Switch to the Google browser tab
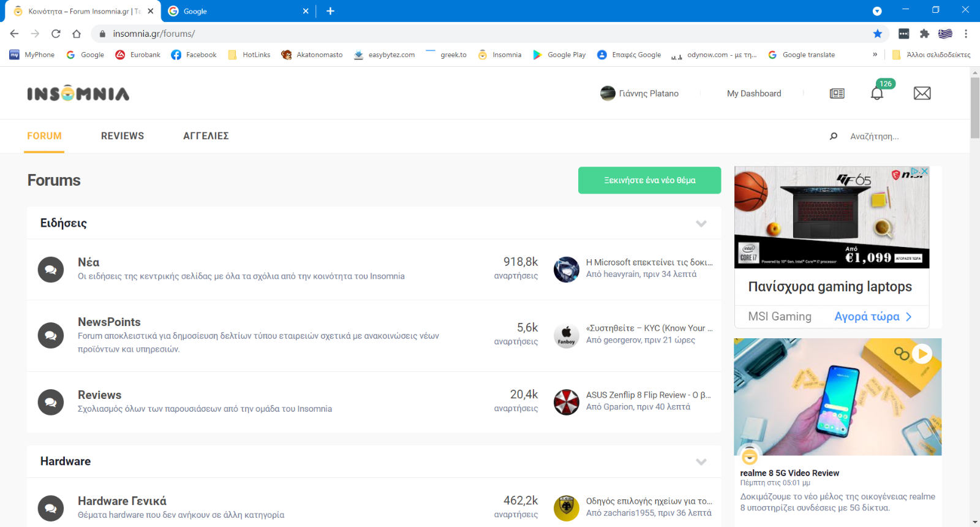 pos(239,11)
